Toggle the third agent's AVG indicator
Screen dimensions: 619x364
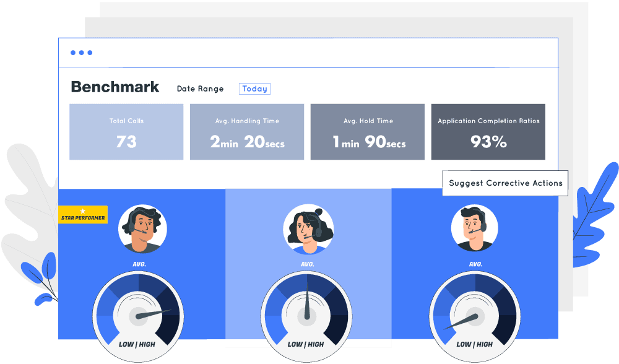(x=474, y=262)
